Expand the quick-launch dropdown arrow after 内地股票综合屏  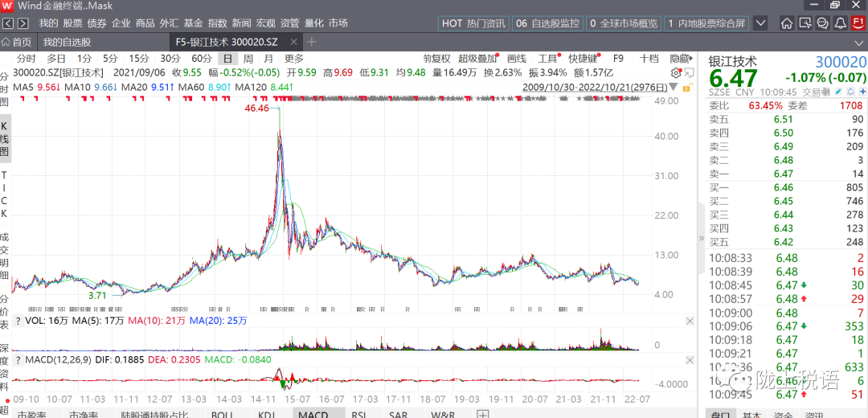point(761,23)
